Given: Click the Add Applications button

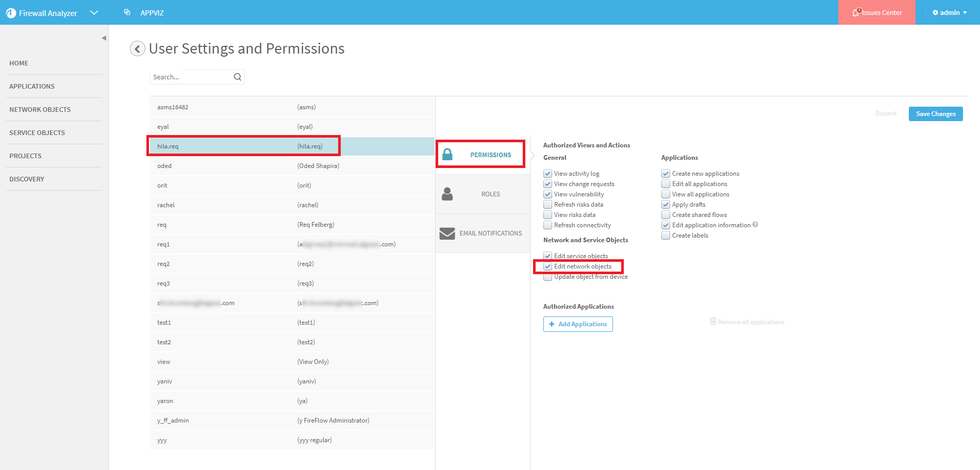Looking at the screenshot, I should [x=578, y=324].
